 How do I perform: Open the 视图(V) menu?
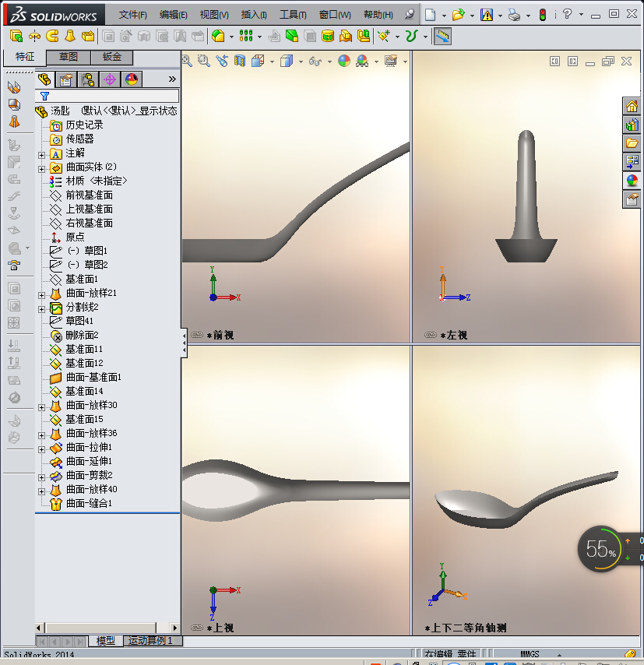[214, 15]
